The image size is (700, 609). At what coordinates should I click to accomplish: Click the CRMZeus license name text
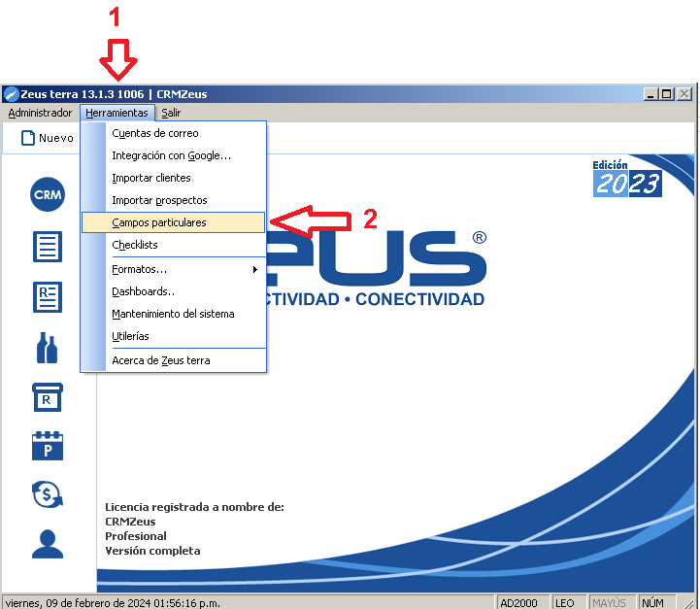(x=130, y=522)
